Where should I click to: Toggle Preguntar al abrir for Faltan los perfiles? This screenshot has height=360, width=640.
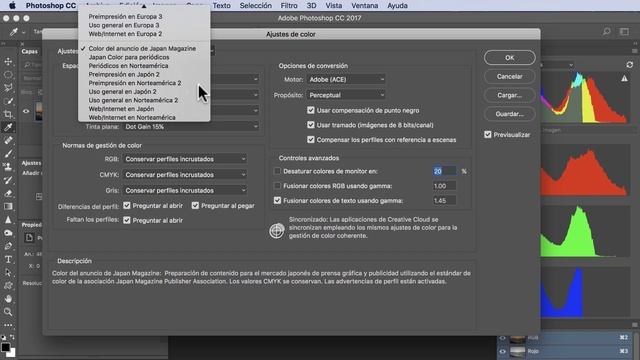(127, 220)
